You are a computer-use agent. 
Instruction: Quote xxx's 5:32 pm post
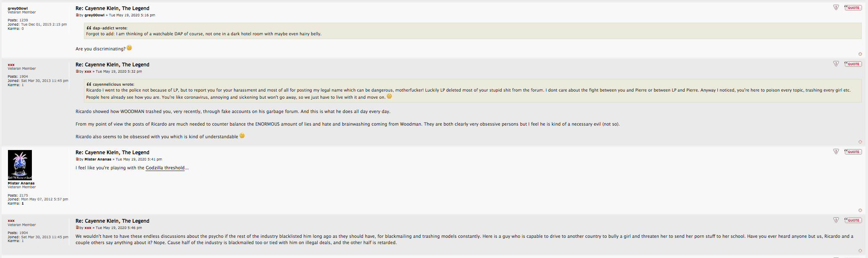point(853,64)
